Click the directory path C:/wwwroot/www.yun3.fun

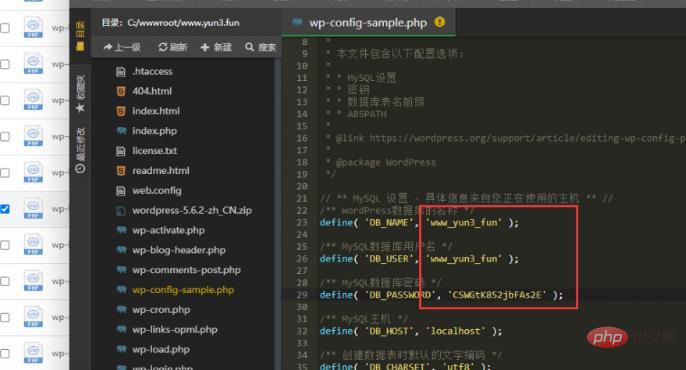coord(183,23)
